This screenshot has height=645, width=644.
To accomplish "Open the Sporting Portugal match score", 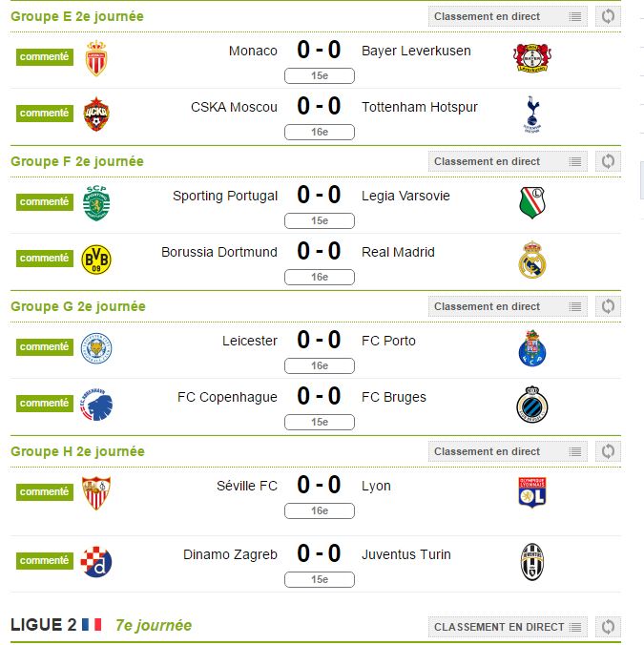I will click(x=319, y=195).
